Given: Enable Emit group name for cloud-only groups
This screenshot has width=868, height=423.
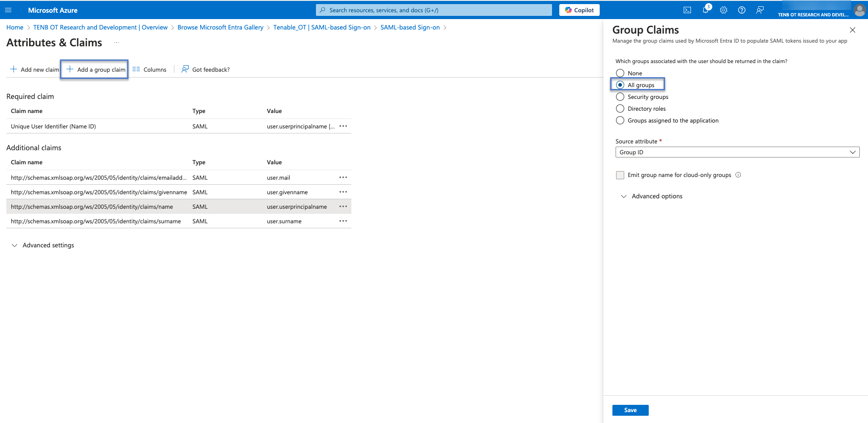Looking at the screenshot, I should pyautogui.click(x=620, y=175).
